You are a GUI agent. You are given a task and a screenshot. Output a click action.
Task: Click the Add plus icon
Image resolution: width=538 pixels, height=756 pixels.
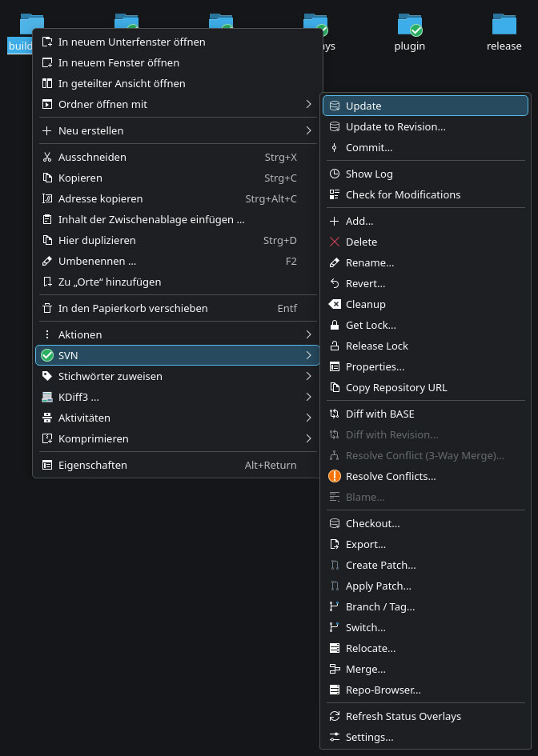click(335, 221)
